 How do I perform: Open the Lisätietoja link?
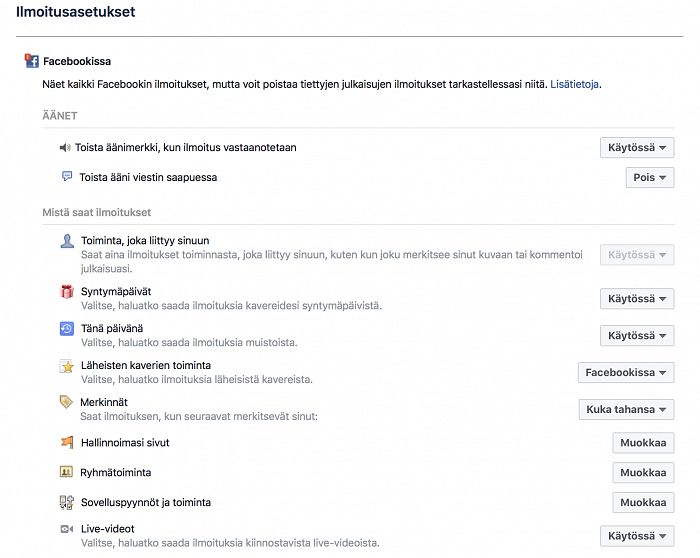click(574, 84)
